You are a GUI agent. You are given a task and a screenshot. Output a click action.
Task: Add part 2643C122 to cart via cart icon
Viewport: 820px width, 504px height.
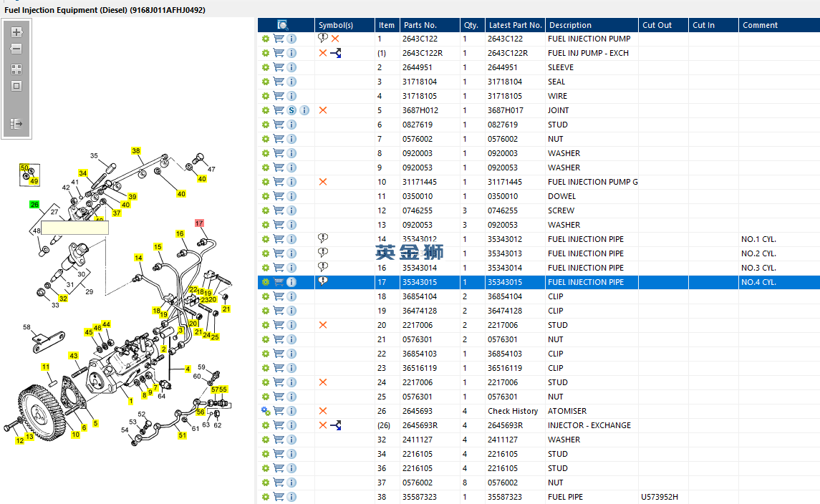click(x=279, y=39)
